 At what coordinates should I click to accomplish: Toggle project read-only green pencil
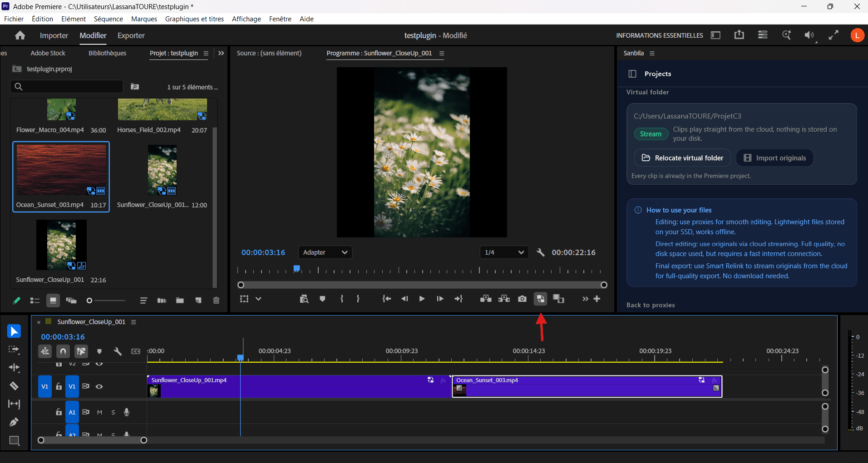tap(16, 300)
